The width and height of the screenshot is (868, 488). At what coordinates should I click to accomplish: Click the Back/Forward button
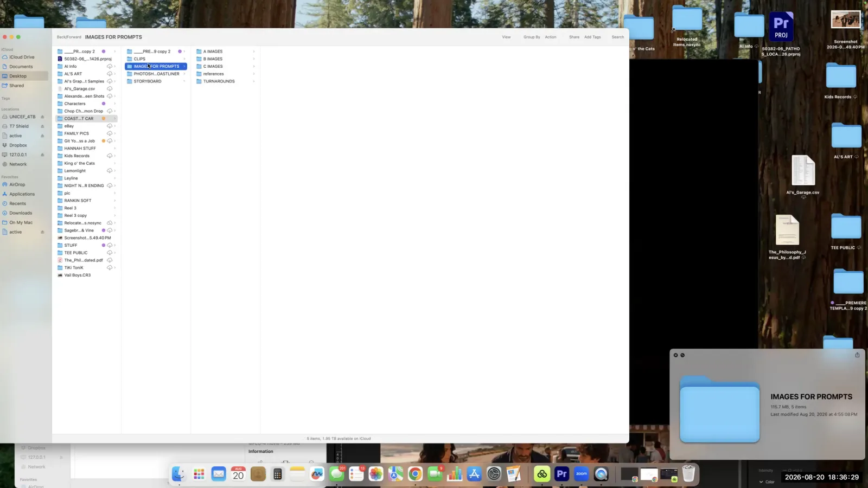[x=69, y=37]
